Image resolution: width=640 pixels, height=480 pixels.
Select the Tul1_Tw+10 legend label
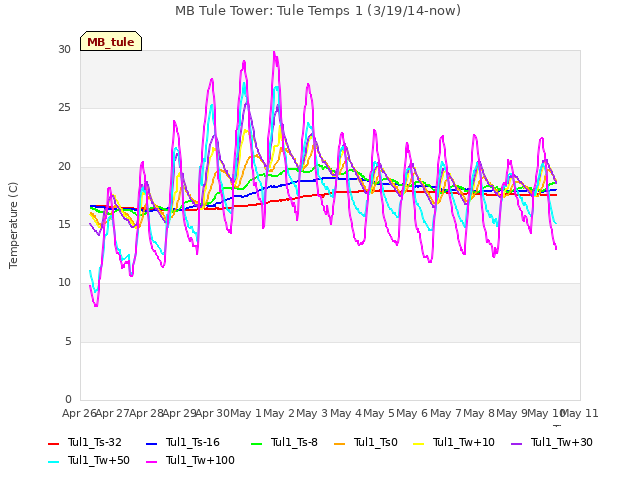[x=464, y=442]
